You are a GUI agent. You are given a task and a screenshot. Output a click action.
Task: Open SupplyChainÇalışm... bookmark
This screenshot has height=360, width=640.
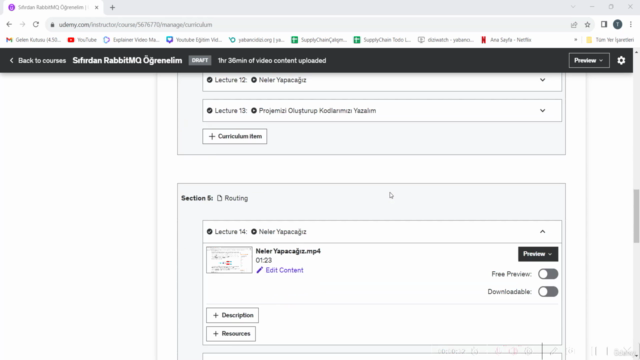click(319, 40)
